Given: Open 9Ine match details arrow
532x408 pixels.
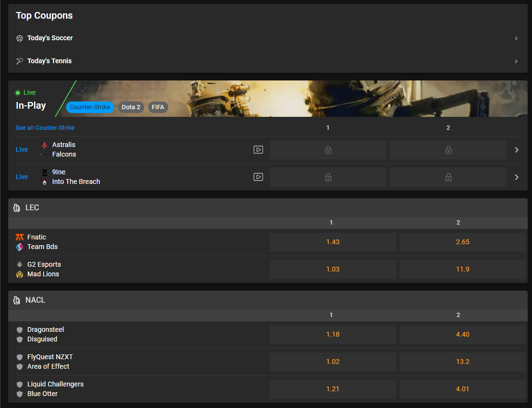Looking at the screenshot, I should (x=516, y=177).
